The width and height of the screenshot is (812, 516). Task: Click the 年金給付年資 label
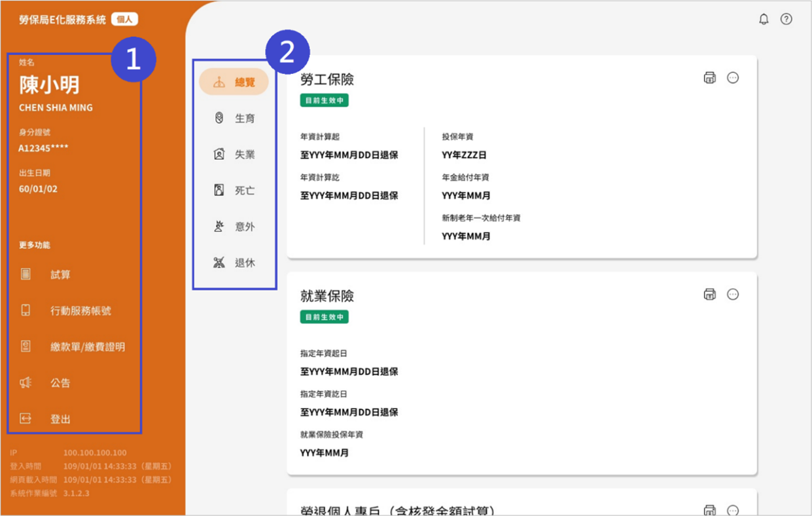pos(465,177)
